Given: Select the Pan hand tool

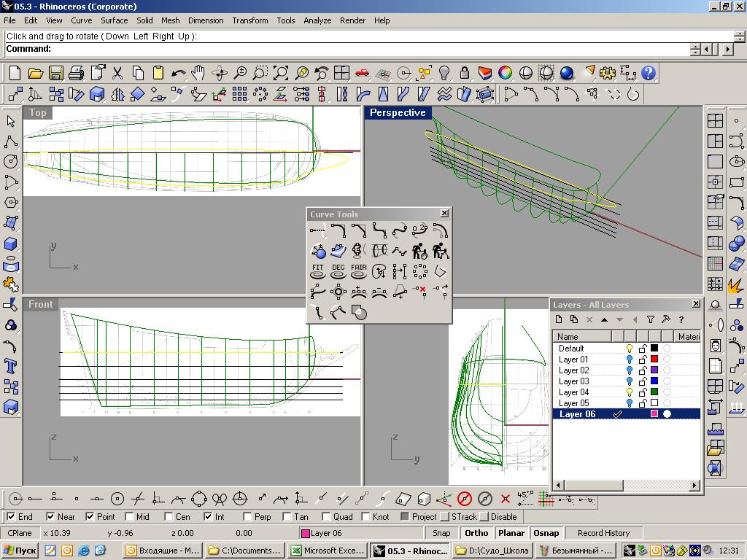Looking at the screenshot, I should click(198, 73).
